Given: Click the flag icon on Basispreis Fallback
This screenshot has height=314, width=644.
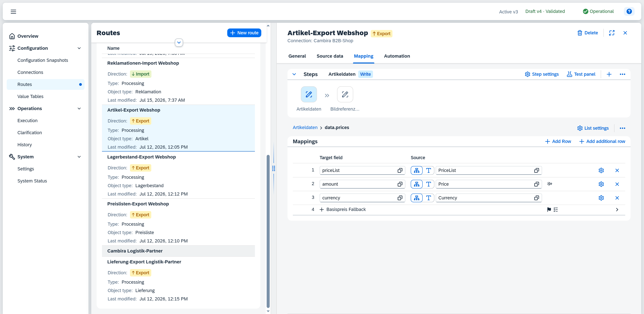Looking at the screenshot, I should (x=549, y=210).
